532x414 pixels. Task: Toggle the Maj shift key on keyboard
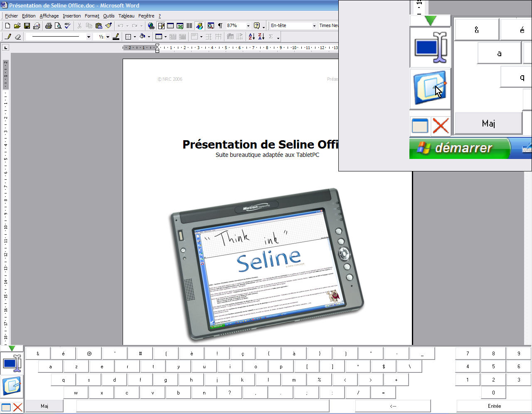[x=44, y=406]
